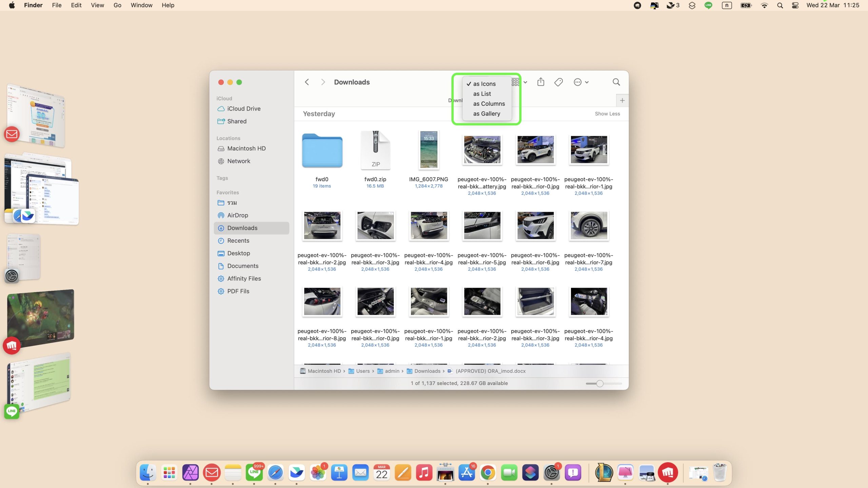The width and height of the screenshot is (868, 488).
Task: Open the Go menu in the menu bar
Action: (x=117, y=5)
